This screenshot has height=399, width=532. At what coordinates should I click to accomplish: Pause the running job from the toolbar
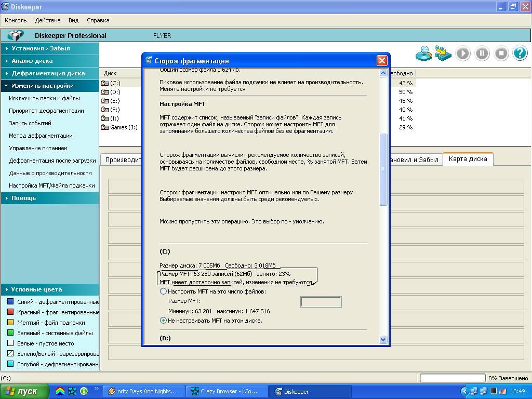pos(482,54)
